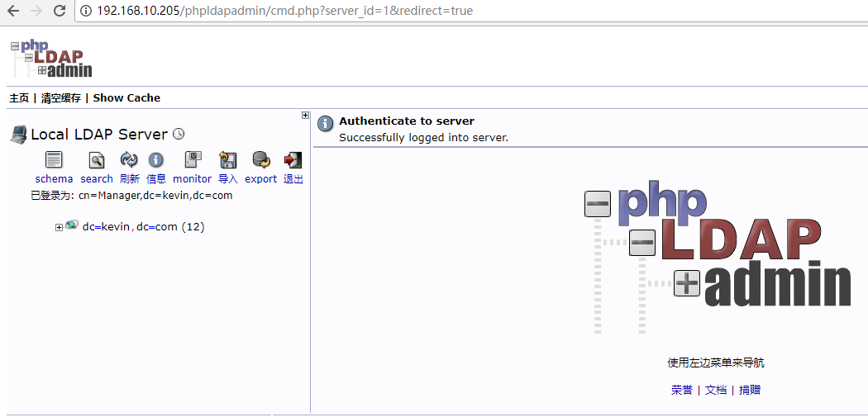This screenshot has width=868, height=417.
Task: Click the Authenticate to server heading
Action: [x=407, y=121]
